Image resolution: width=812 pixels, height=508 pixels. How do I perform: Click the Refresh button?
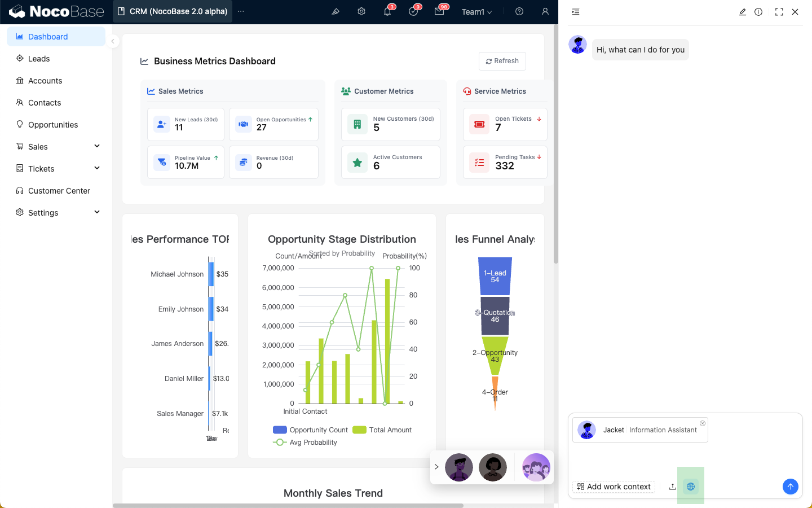[502, 61]
